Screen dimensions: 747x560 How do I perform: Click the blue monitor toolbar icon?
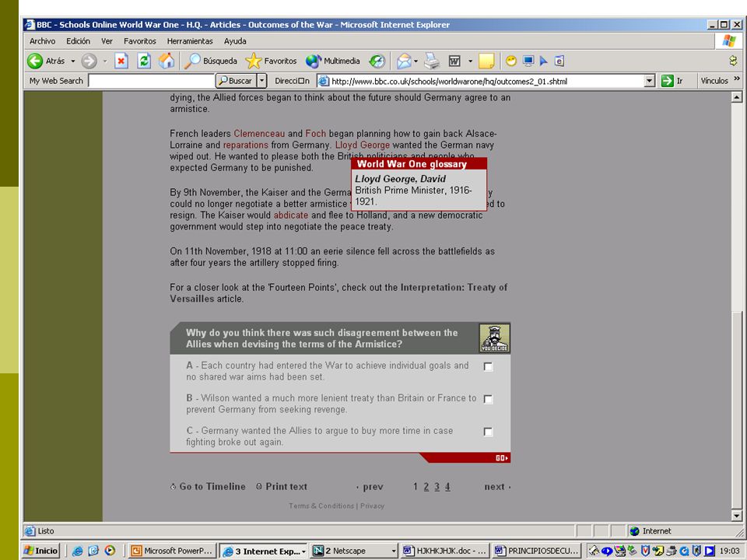click(528, 61)
